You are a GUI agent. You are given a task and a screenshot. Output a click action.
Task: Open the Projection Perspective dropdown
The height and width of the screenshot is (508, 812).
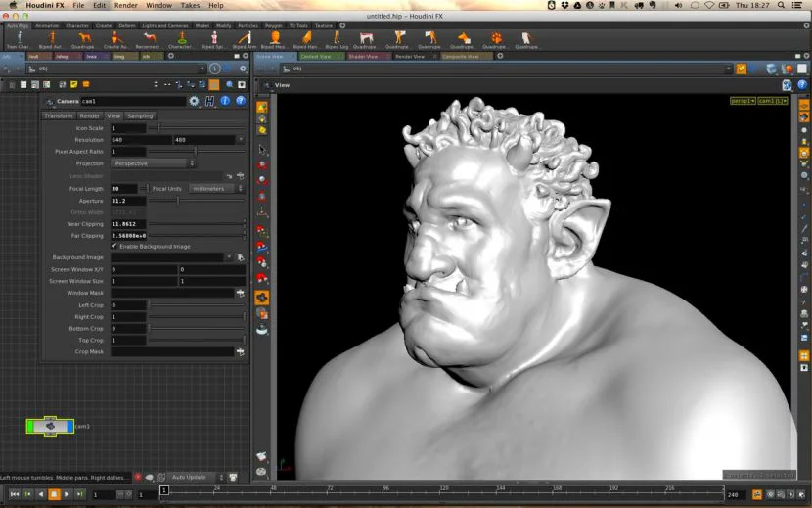[153, 163]
